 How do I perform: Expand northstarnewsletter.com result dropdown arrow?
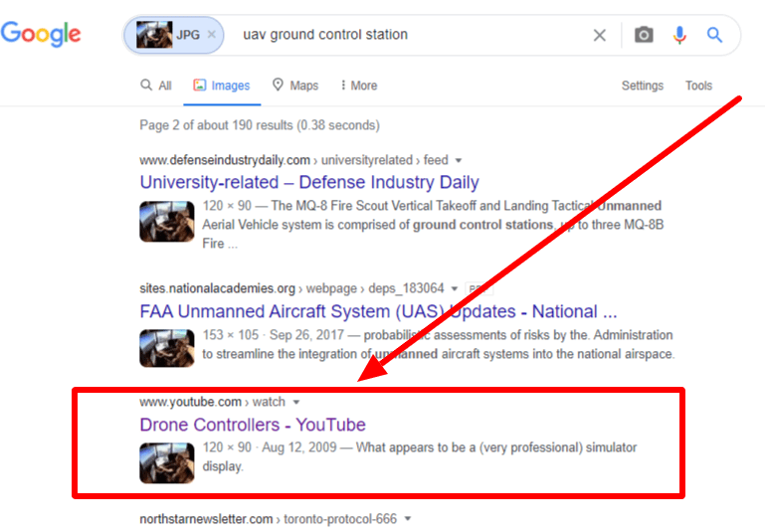coord(408,519)
